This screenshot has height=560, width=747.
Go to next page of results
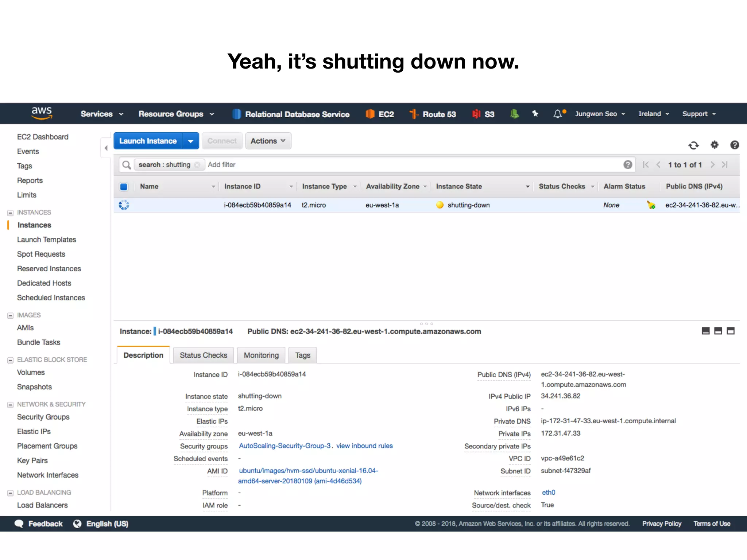[712, 165]
